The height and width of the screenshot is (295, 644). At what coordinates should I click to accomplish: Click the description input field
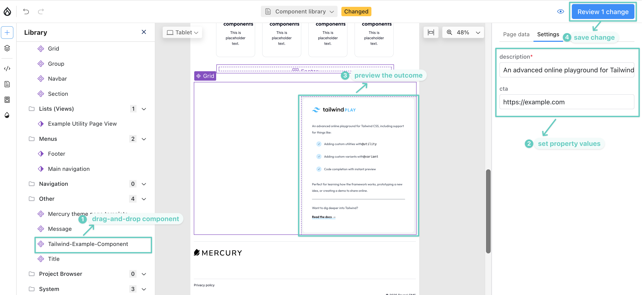pyautogui.click(x=566, y=70)
